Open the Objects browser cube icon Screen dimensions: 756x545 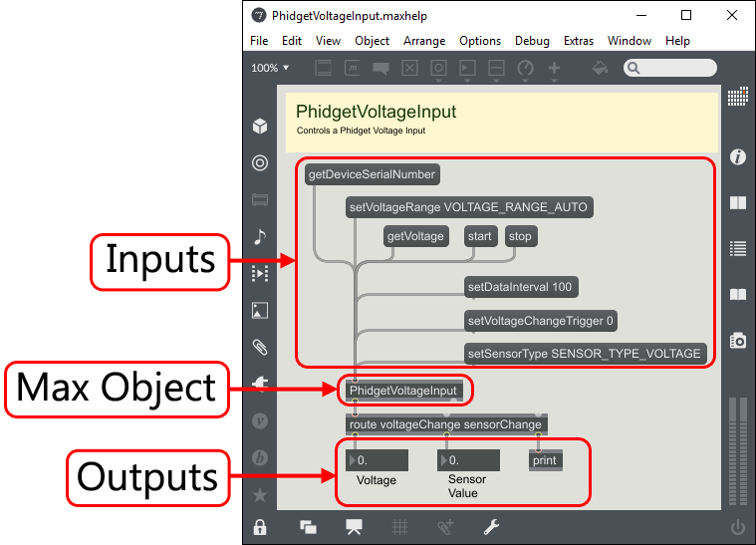click(260, 127)
